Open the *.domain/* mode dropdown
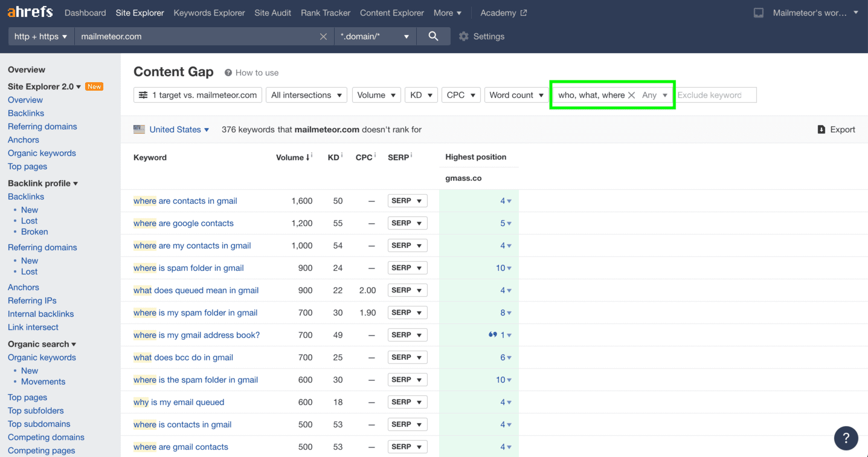868x457 pixels. click(x=375, y=36)
